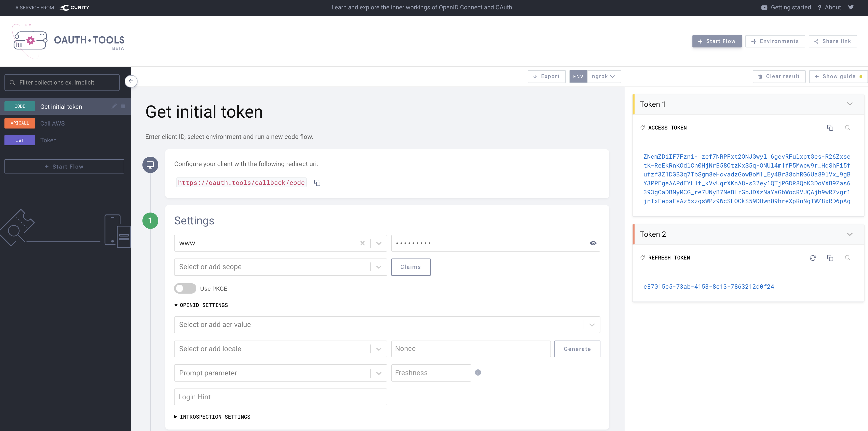Edit the Get initial token flow name

[114, 107]
